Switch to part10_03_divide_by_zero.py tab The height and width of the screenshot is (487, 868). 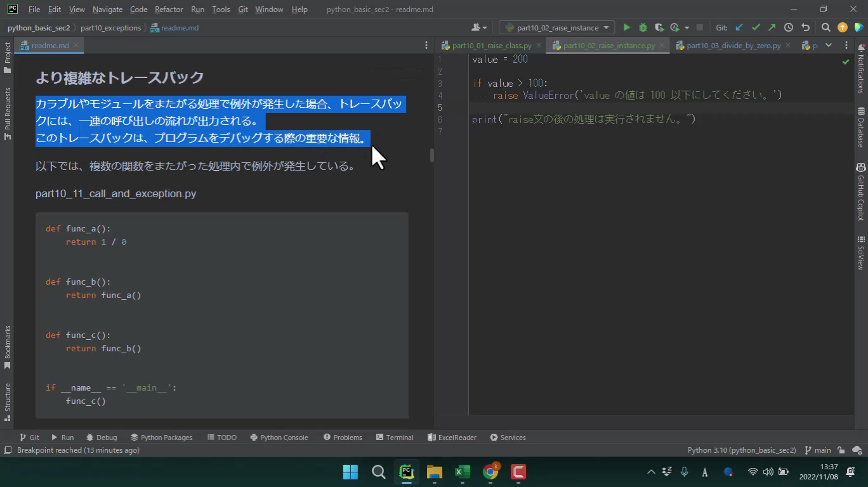(x=733, y=46)
